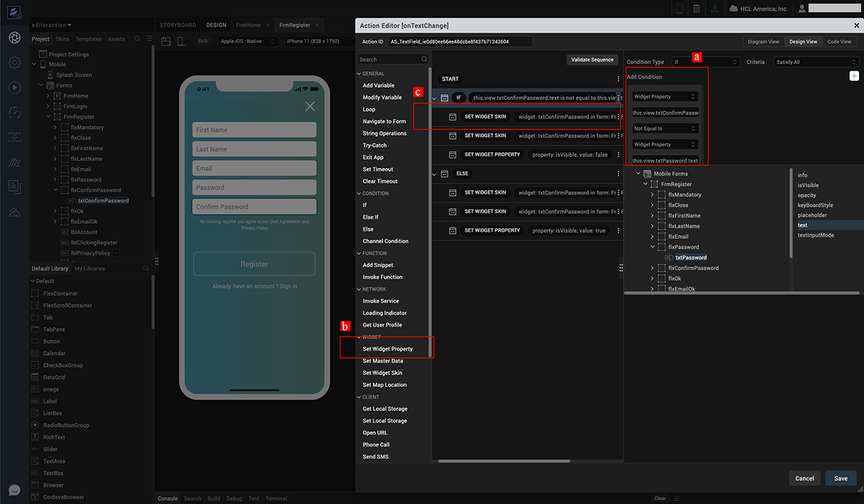Open the Not Equal to operator dropdown
Viewport: 864px width, 504px height.
click(665, 129)
